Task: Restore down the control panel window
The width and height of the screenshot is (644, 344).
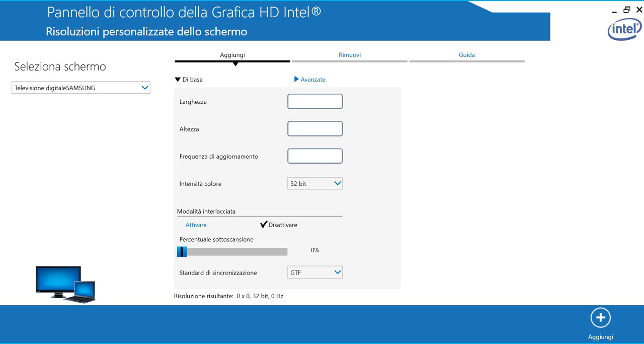Action: click(627, 10)
